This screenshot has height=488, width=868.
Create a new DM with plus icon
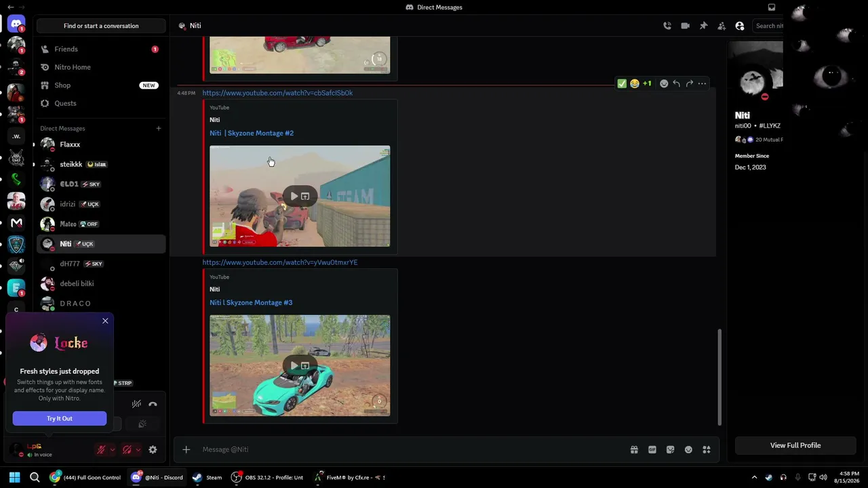tap(159, 128)
